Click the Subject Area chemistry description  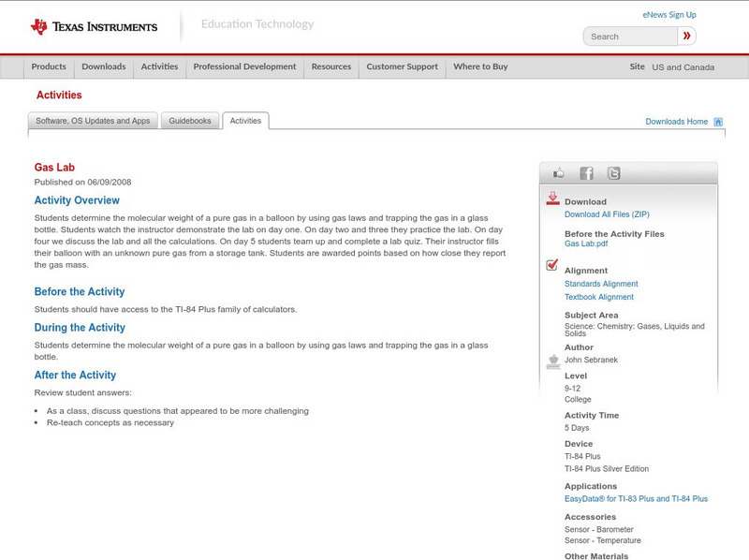635,330
